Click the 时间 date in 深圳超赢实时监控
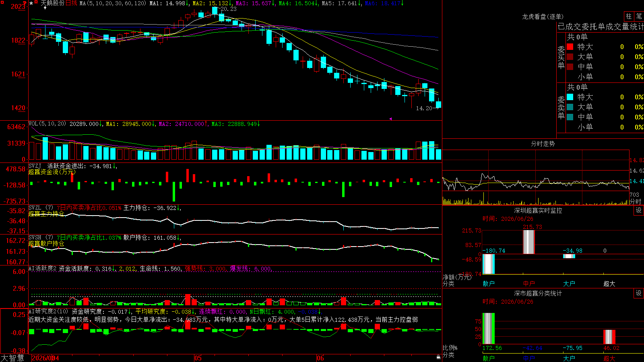644x362 pixels. 508,219
